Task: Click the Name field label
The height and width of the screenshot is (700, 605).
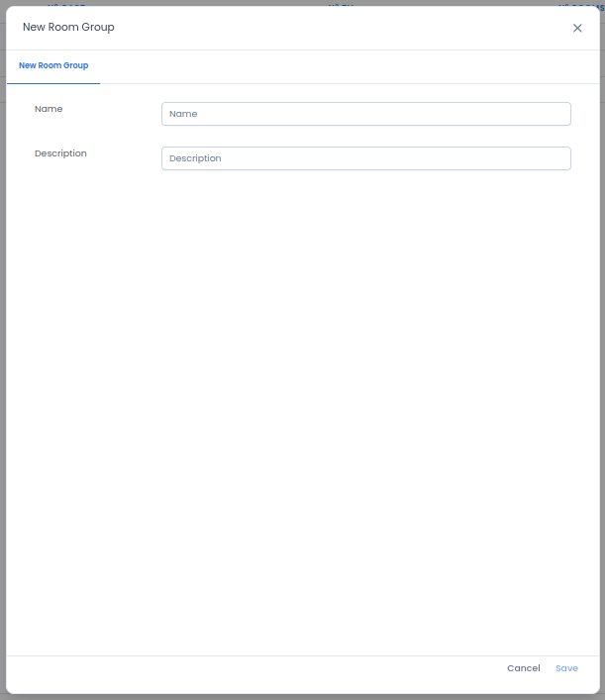Action: coord(49,109)
